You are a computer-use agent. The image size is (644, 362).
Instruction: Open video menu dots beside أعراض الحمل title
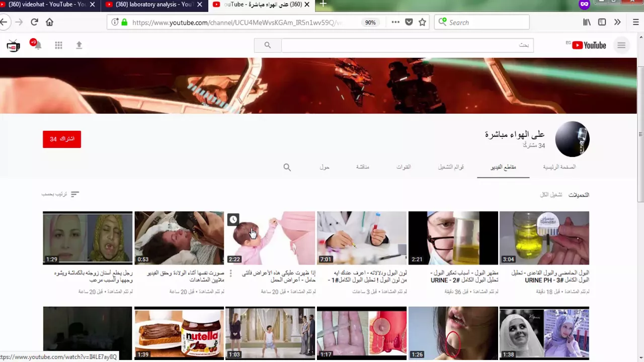tap(231, 273)
